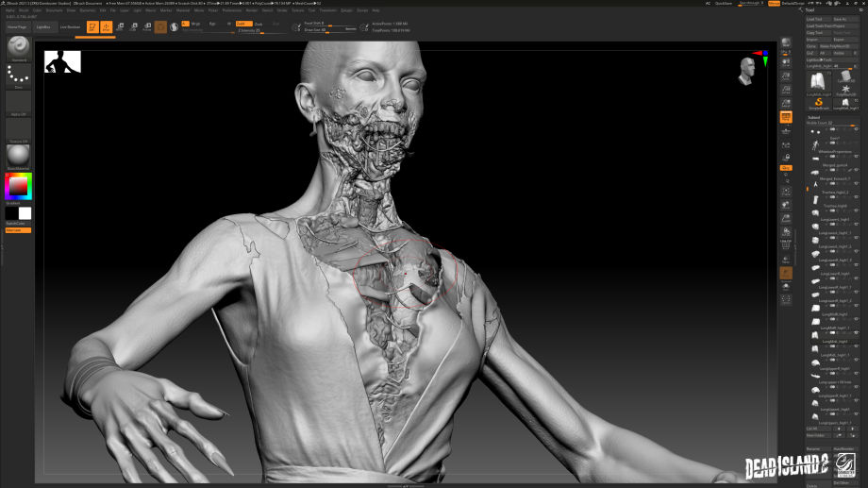Open the Preferences menu
This screenshot has height=488, width=868.
coord(231,10)
